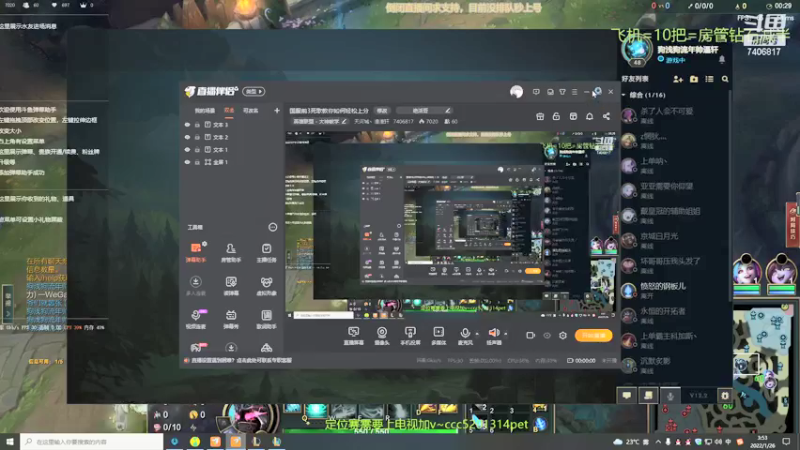This screenshot has width=800, height=450.
Task: Toggle visibility of the 文本 2 layer
Action: tap(187, 137)
